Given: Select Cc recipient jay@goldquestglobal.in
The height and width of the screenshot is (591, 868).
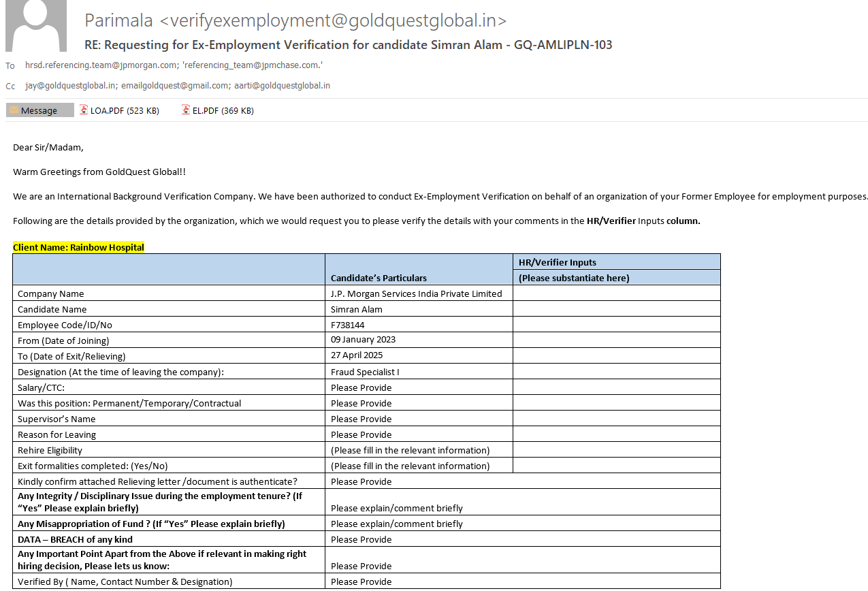Looking at the screenshot, I should [70, 86].
